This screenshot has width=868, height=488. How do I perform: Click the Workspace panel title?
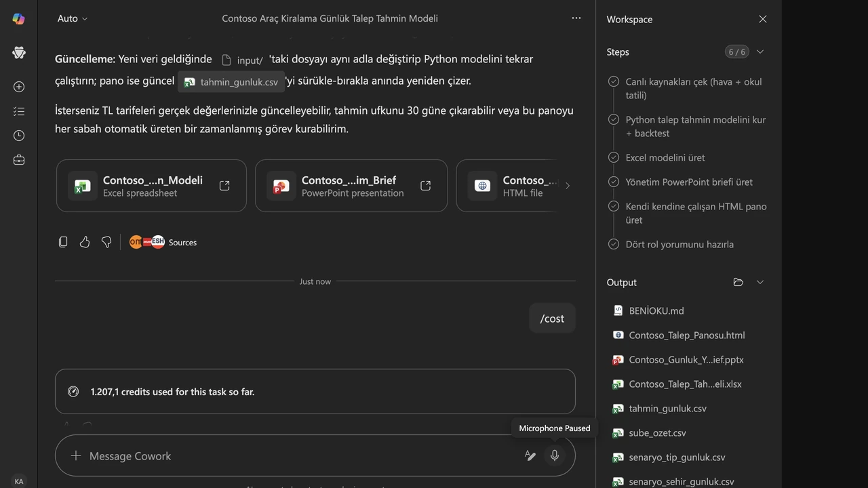(629, 19)
